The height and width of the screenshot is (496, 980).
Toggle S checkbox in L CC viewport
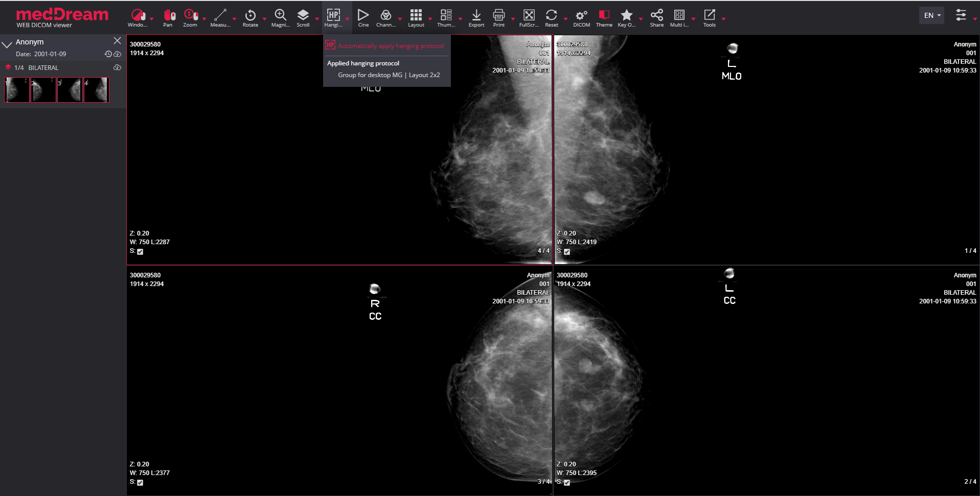(x=567, y=482)
